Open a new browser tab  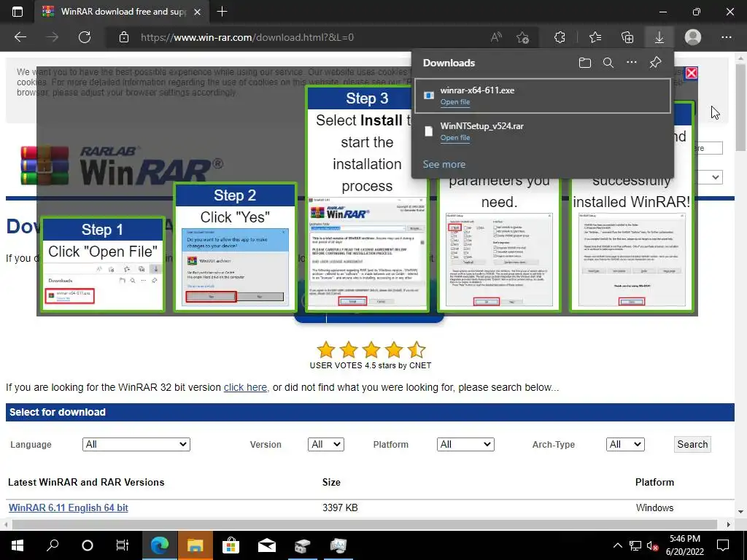click(222, 12)
